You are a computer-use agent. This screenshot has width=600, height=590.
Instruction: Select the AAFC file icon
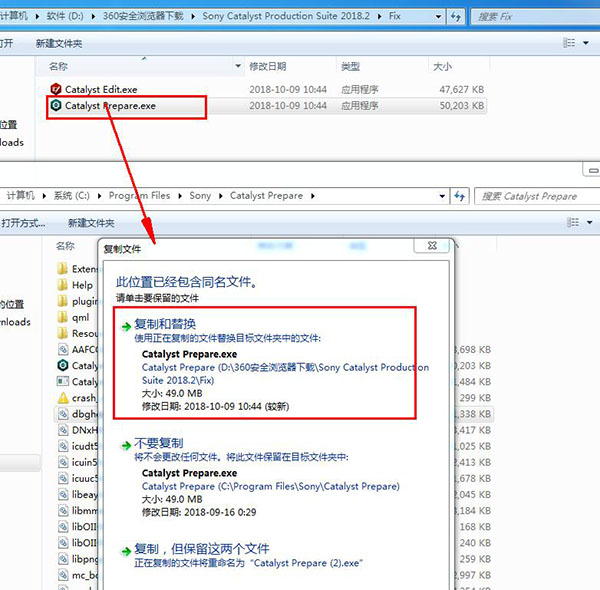pos(63,349)
